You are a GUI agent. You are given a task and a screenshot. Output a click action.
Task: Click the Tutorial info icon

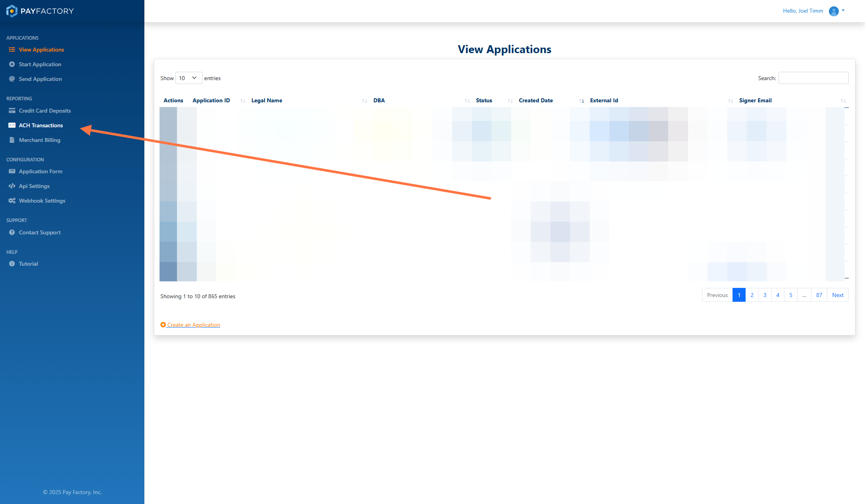coord(12,264)
